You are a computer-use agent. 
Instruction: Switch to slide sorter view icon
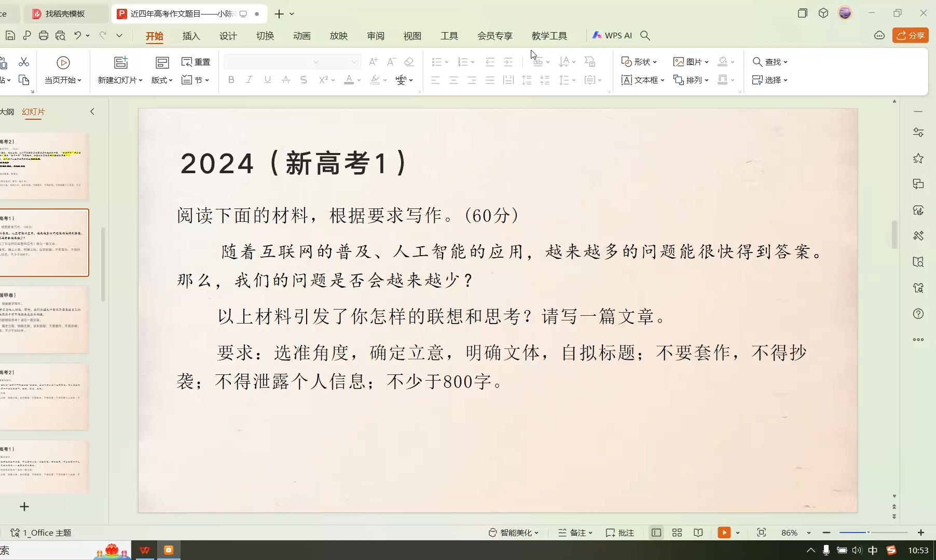pyautogui.click(x=677, y=533)
